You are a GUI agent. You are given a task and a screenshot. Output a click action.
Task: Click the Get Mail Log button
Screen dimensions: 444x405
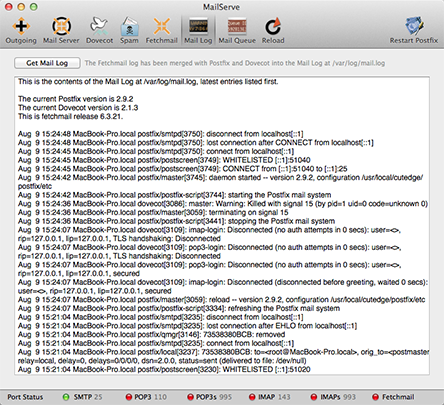click(47, 63)
